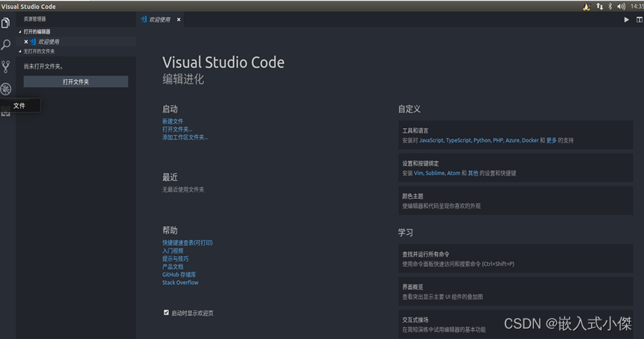Click the run triangle icon at top right
644x339 pixels.
626,19
